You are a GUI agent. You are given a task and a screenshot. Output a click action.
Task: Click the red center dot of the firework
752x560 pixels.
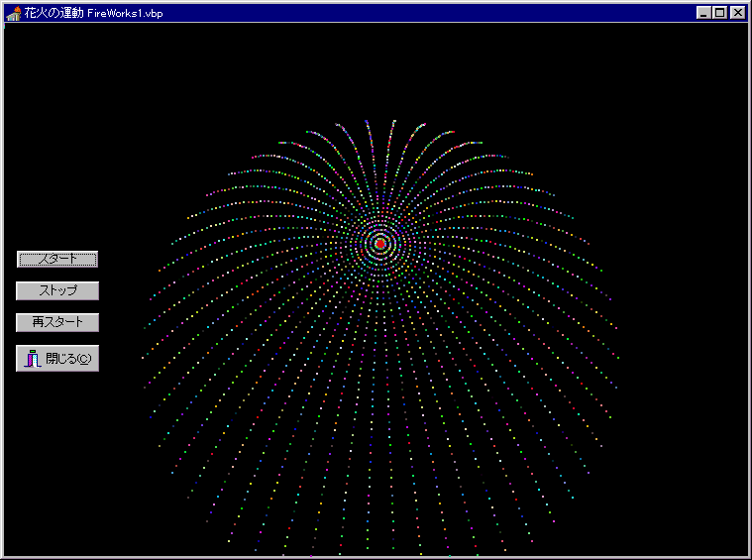tap(380, 243)
